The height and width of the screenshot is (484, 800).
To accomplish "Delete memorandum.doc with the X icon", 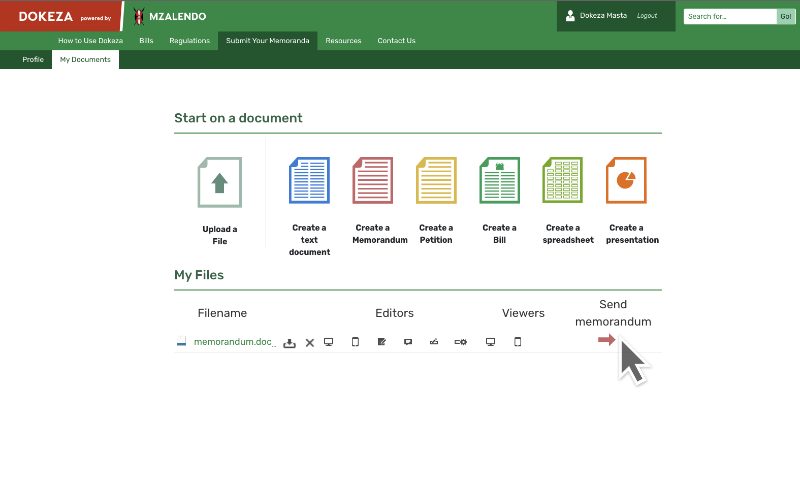I will pos(310,343).
